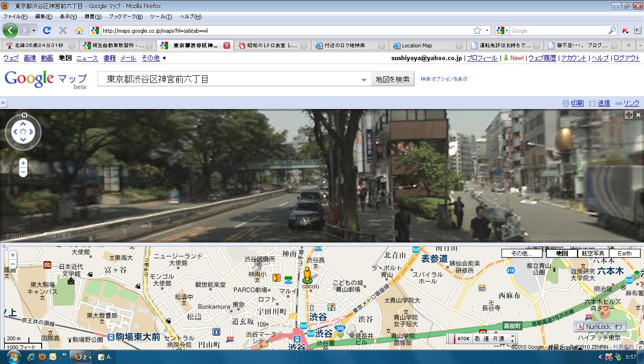
Task: Open the ツール menu
Action: [161, 17]
